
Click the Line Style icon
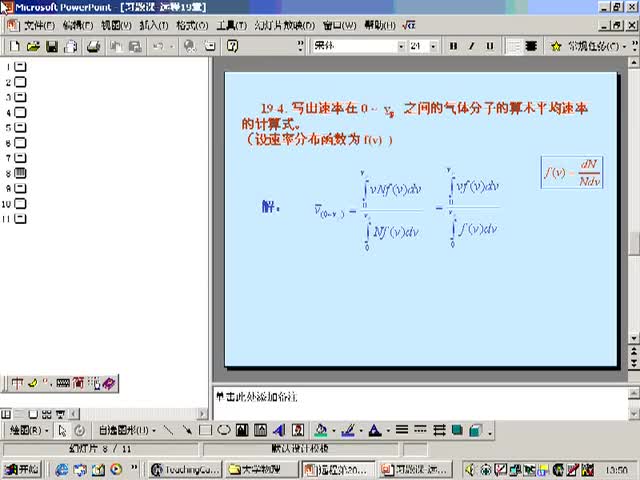pos(402,430)
